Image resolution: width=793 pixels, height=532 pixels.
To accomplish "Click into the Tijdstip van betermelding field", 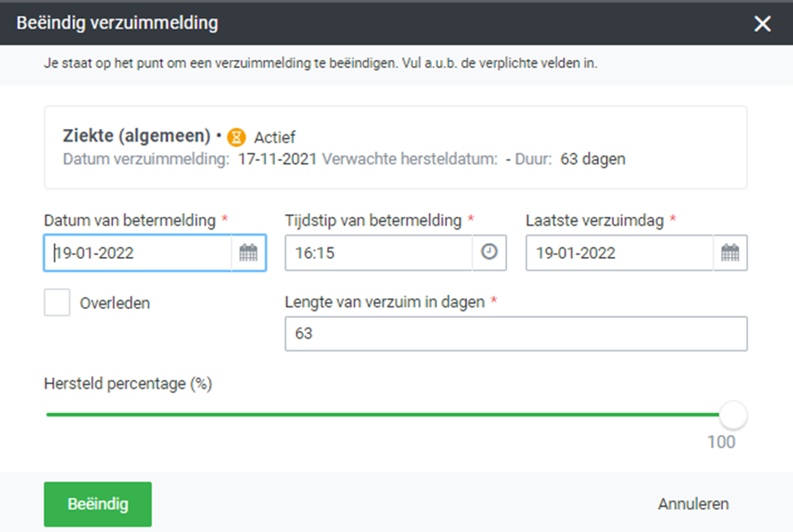I will (378, 253).
